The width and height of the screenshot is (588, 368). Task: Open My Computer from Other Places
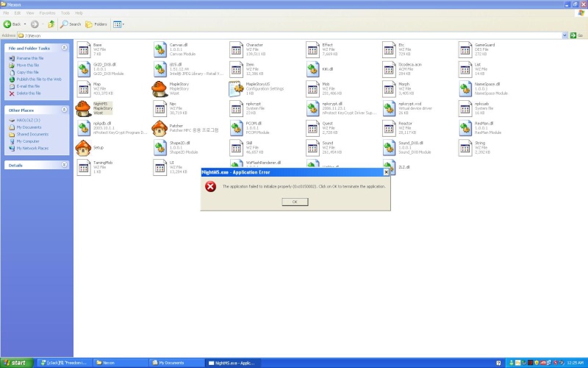(x=28, y=141)
